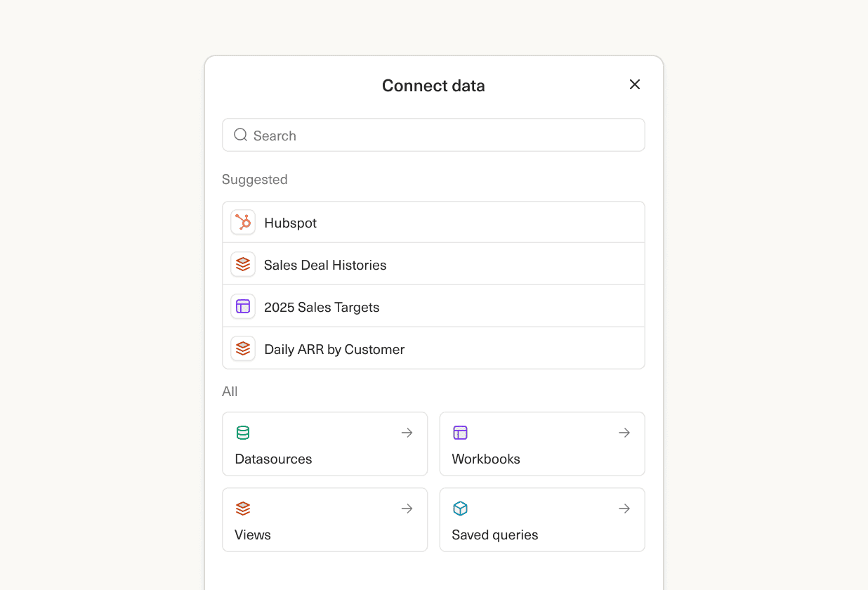Select the green Datasources database icon

click(x=243, y=433)
